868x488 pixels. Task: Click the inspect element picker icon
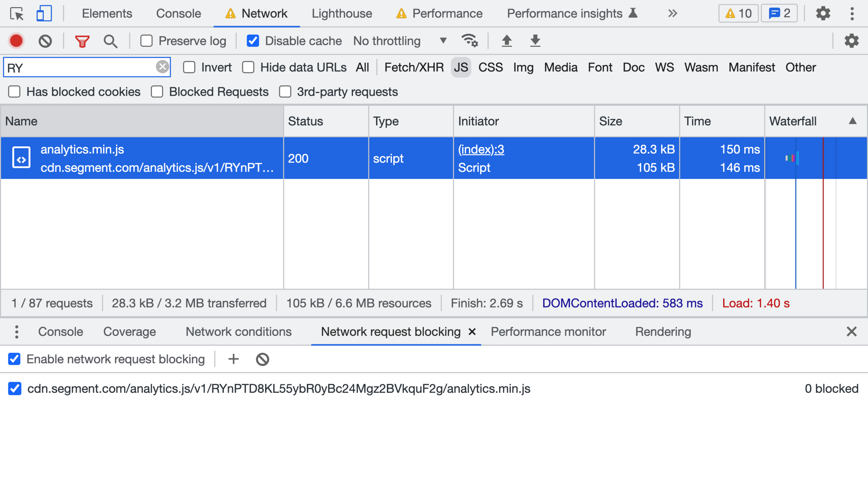[x=17, y=14]
